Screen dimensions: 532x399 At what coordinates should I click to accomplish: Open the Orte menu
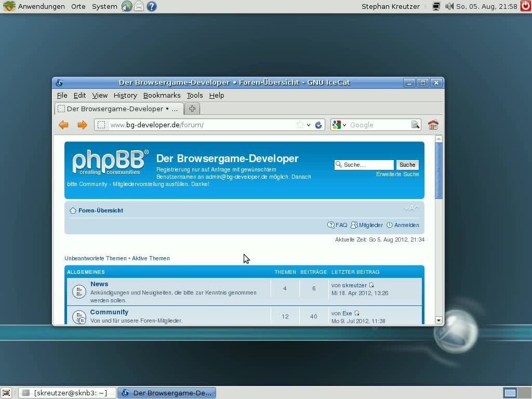[78, 6]
